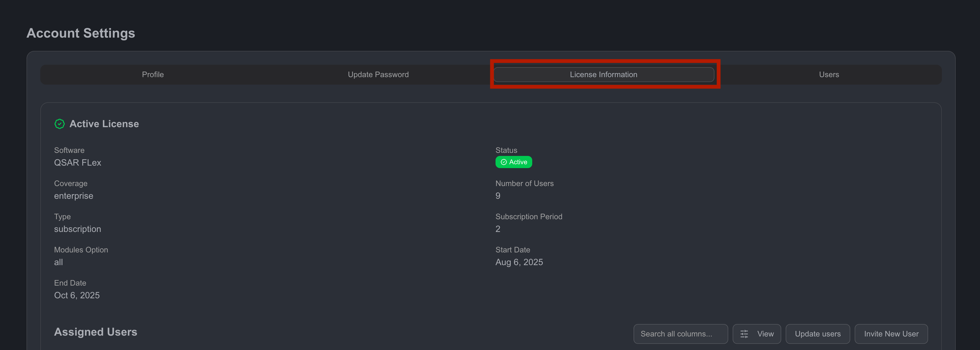Select the License Information tab
980x350 pixels.
(x=603, y=75)
